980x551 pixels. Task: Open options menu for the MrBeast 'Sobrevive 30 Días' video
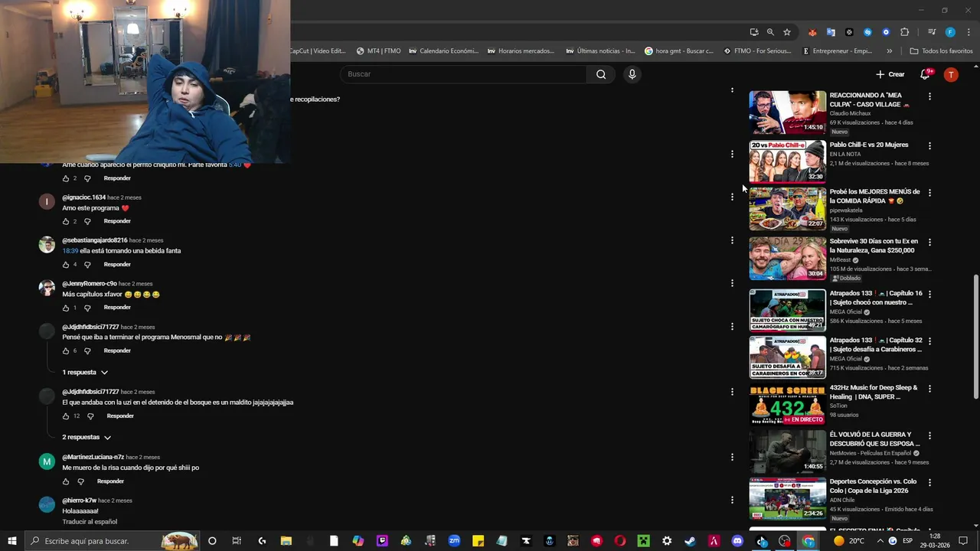[929, 242]
